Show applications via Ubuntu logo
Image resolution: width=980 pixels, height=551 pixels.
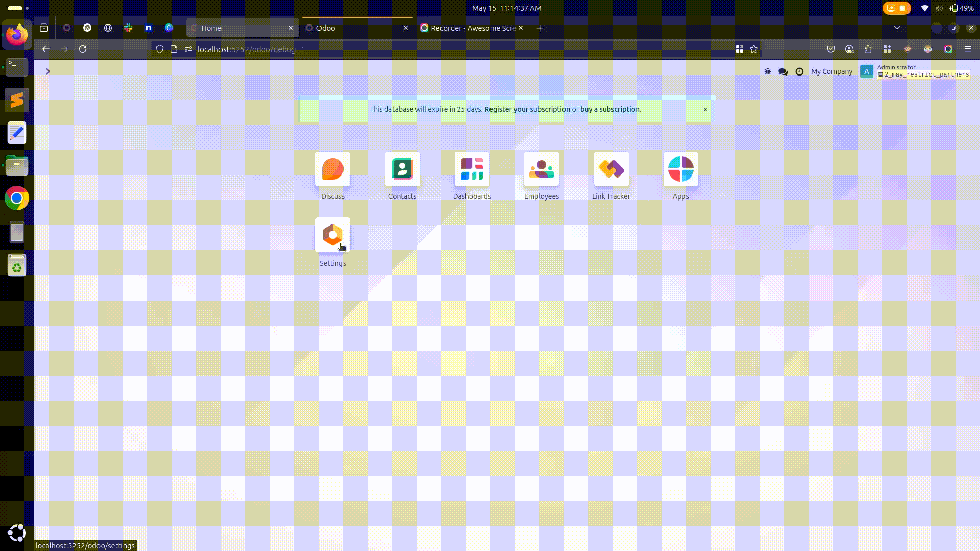17,533
